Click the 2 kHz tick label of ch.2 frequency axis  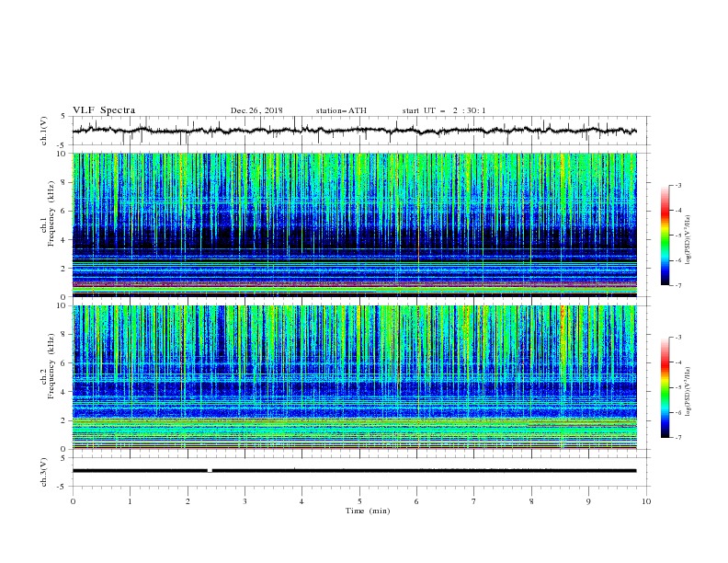point(65,420)
